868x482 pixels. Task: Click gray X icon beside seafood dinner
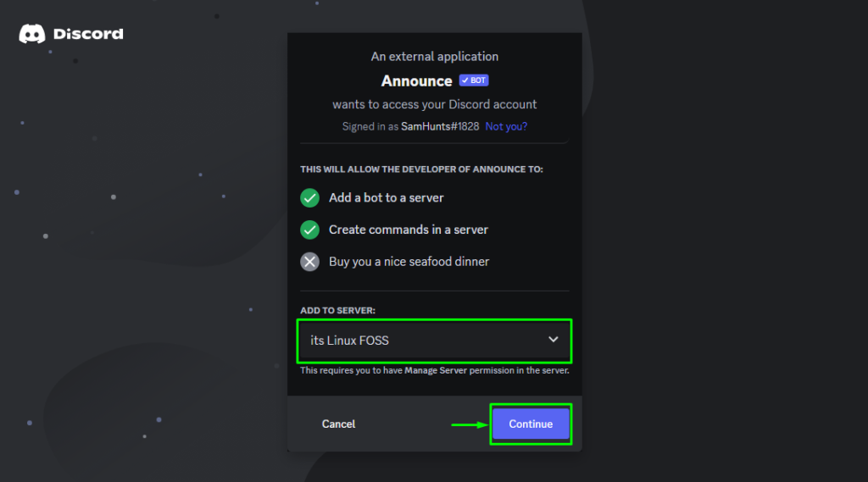pyautogui.click(x=310, y=261)
